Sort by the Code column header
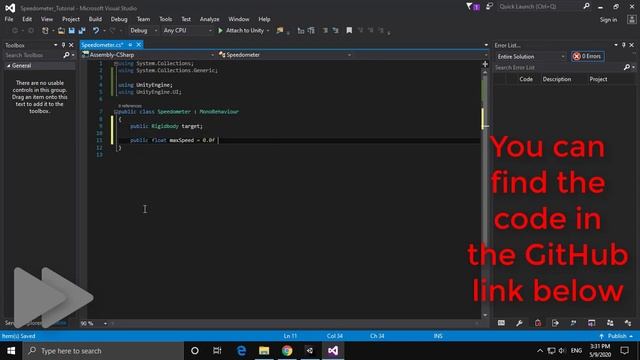The width and height of the screenshot is (640, 360). point(526,79)
